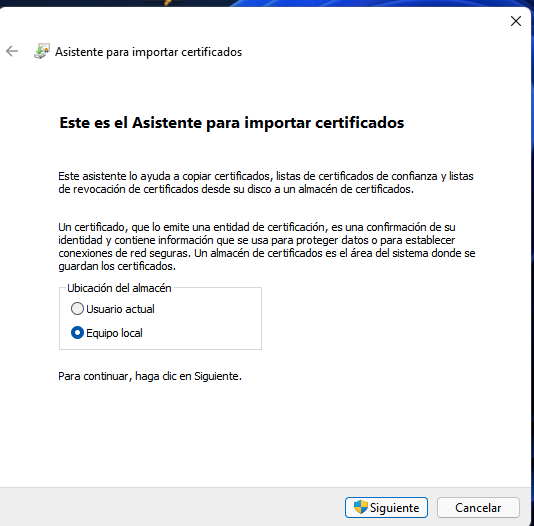The height and width of the screenshot is (526, 534).
Task: Click the certificate import wizard icon
Action: 42,51
